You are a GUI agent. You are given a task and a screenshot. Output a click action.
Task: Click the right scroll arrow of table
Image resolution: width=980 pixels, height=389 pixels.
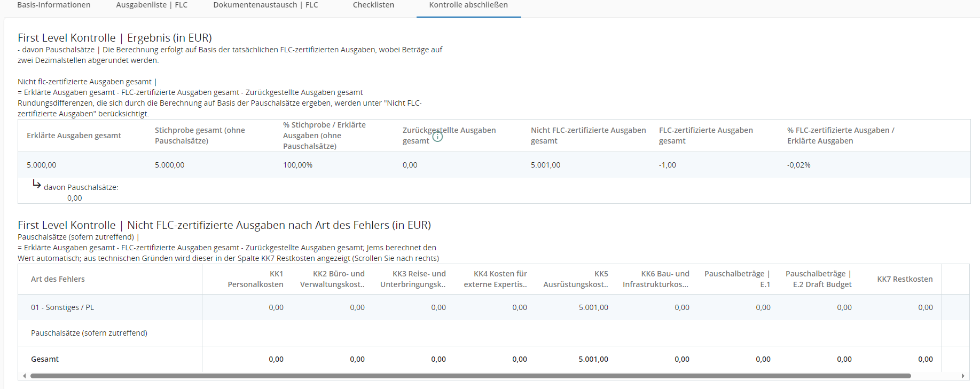tap(962, 376)
